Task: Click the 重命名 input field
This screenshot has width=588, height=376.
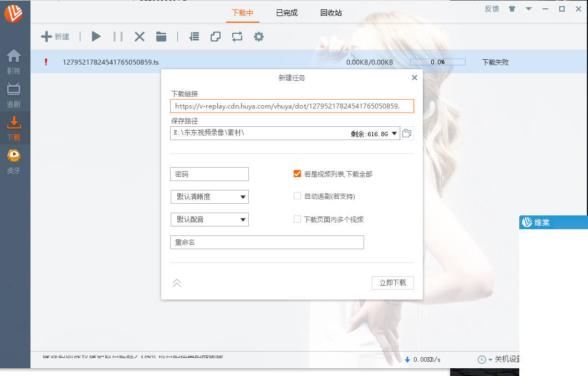Action: [267, 242]
